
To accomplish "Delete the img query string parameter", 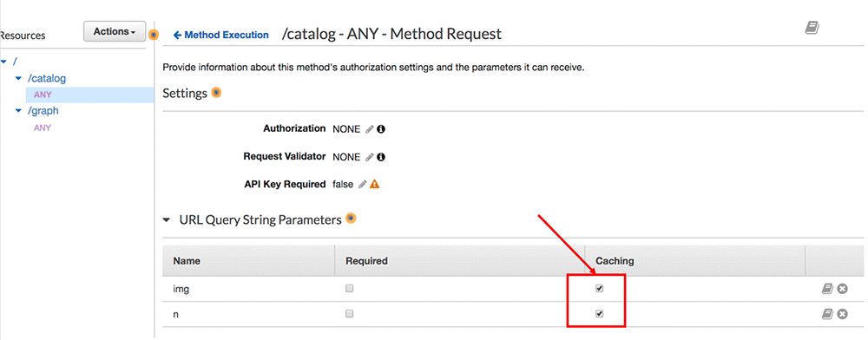I will (842, 289).
